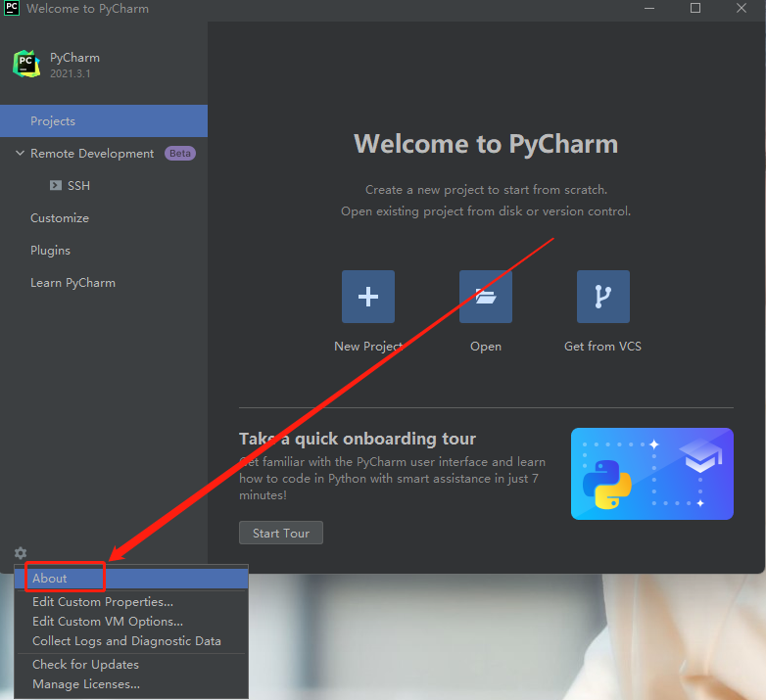The width and height of the screenshot is (766, 700).
Task: Open the Plugins tab
Action: 50,251
